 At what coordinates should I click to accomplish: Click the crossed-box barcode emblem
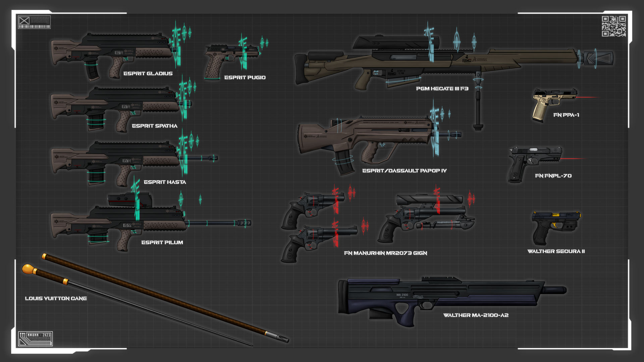coord(34,22)
